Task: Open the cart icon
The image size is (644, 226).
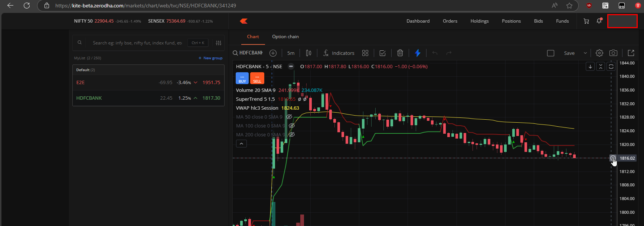Action: tap(586, 21)
